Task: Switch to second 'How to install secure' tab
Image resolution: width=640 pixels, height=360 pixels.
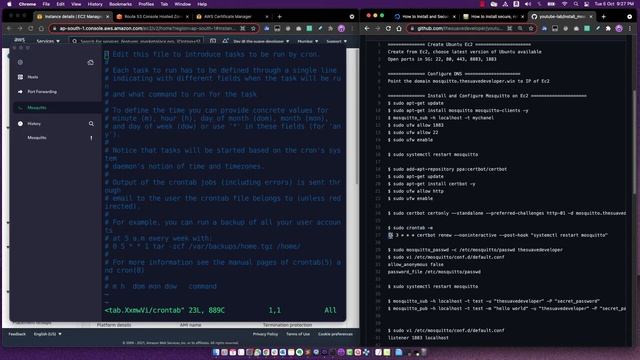Action: coord(493,17)
